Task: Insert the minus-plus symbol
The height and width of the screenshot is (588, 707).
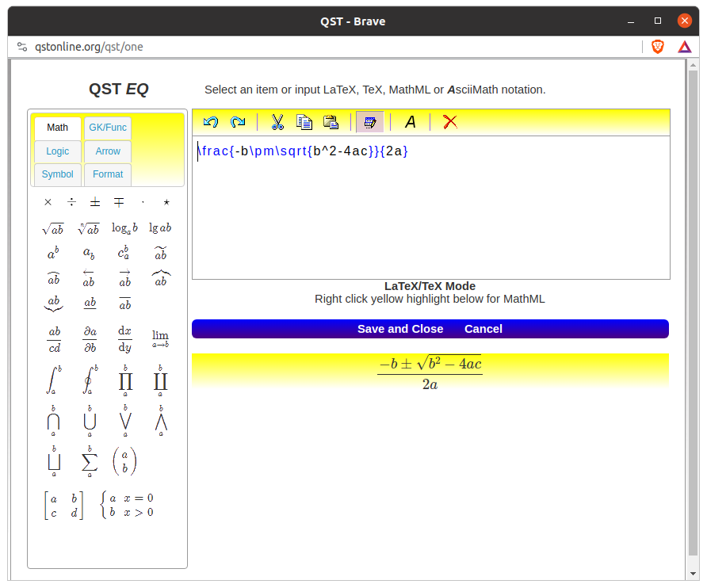Action: coord(119,202)
